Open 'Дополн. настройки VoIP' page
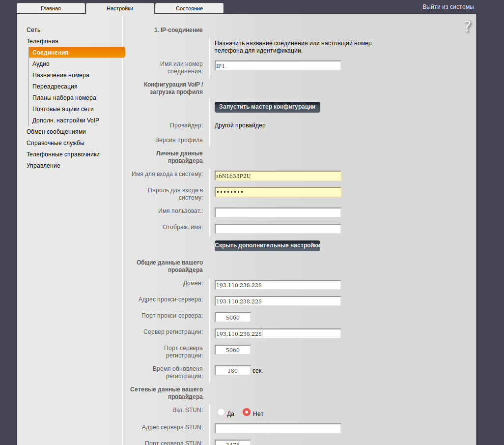Screen dimensions: 504x445 pos(66,120)
